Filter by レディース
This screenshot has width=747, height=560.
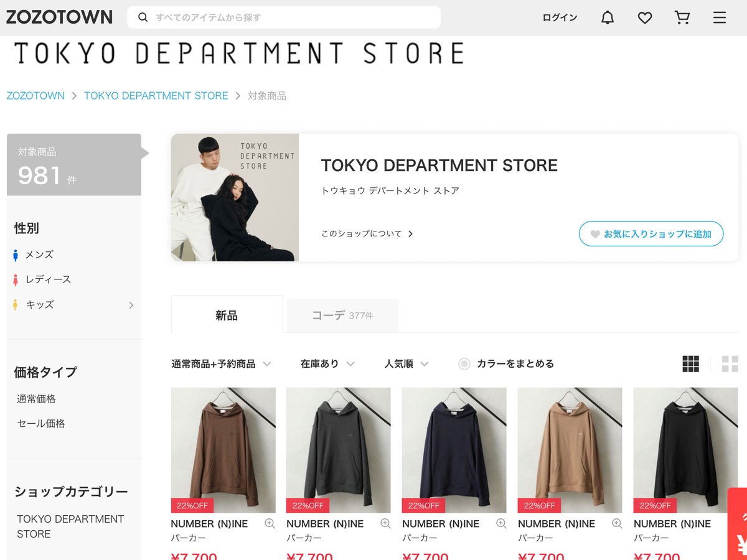pos(48,279)
